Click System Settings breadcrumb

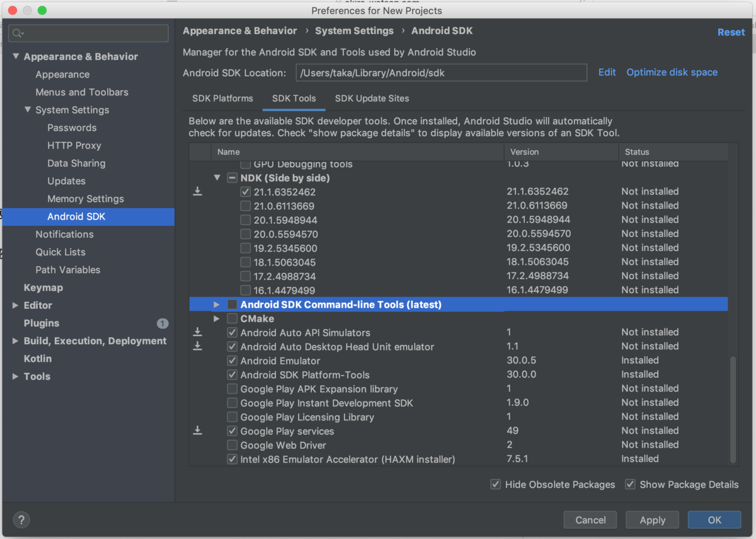[354, 31]
